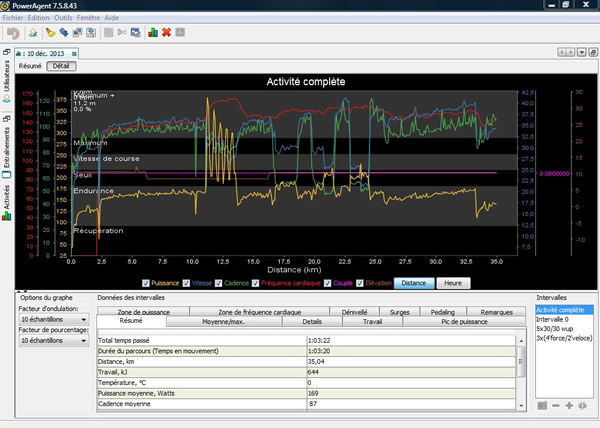This screenshot has width=600, height=428.
Task: Click the red X delete toolbar icon
Action: [166, 33]
